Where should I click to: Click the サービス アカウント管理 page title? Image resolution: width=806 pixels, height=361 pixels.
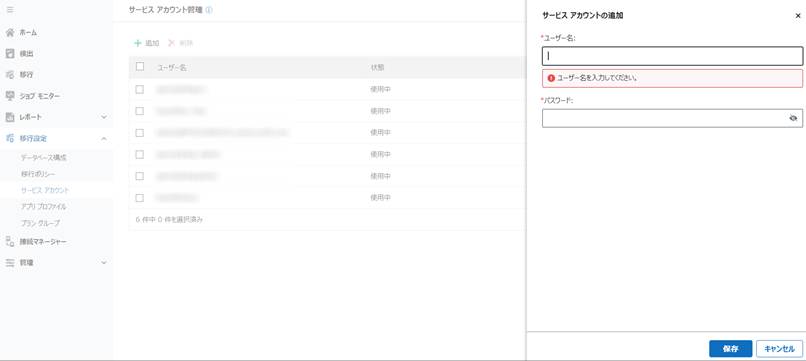(x=166, y=10)
